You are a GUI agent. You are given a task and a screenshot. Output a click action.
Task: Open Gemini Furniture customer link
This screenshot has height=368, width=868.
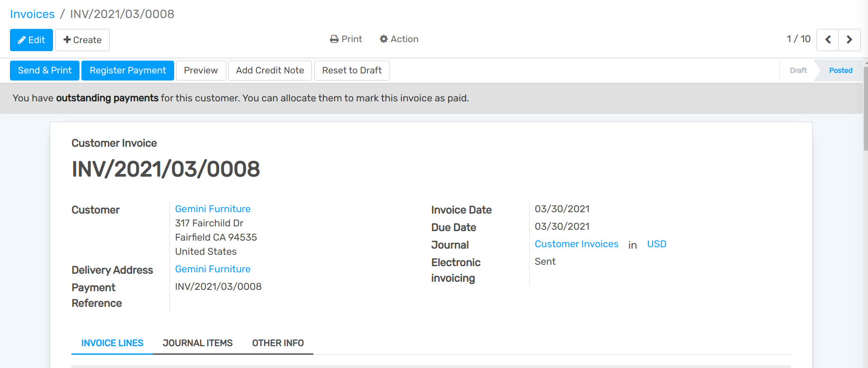(213, 209)
